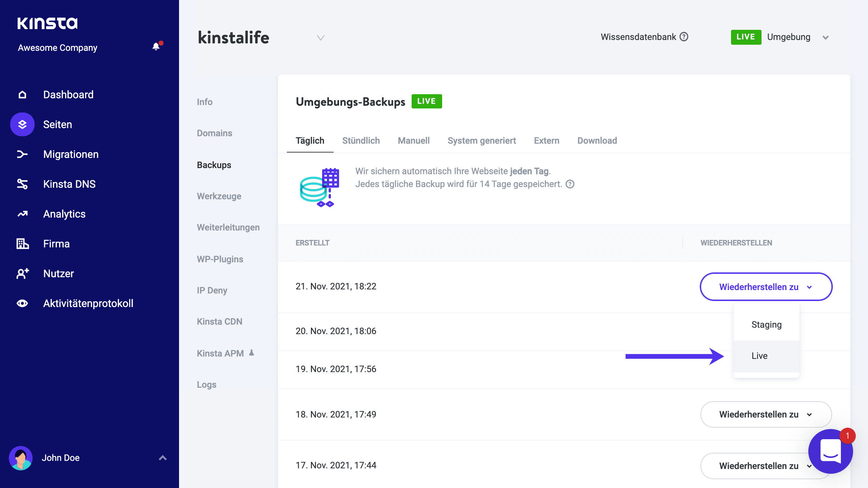
Task: Open Nutzer page
Action: coord(59,273)
